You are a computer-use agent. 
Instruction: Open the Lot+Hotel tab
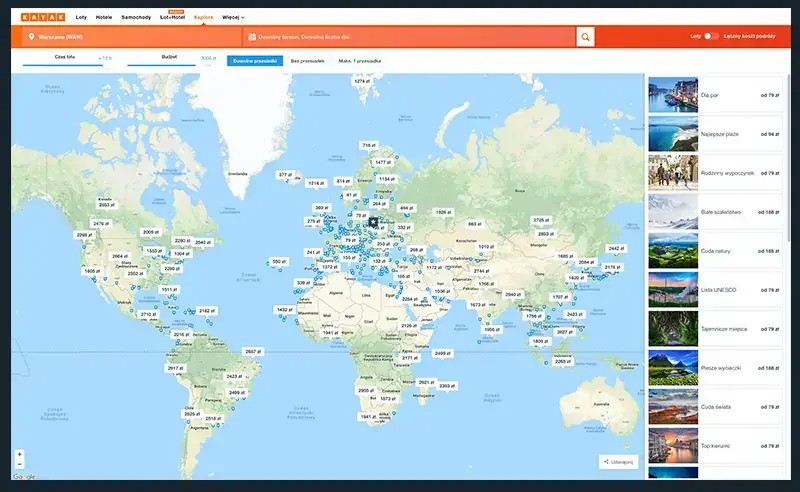coord(173,17)
